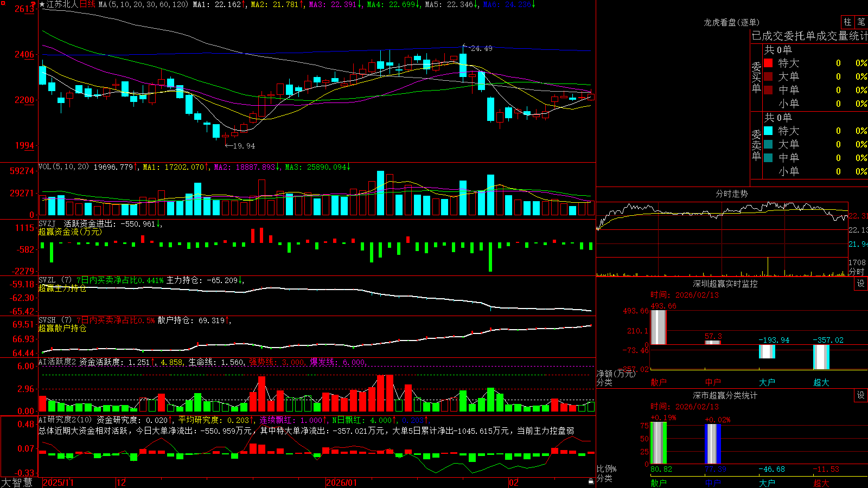Viewport: 868px width, 488px height.
Task: Click the 超大 bar labeled -357.02
Action: 821,357
